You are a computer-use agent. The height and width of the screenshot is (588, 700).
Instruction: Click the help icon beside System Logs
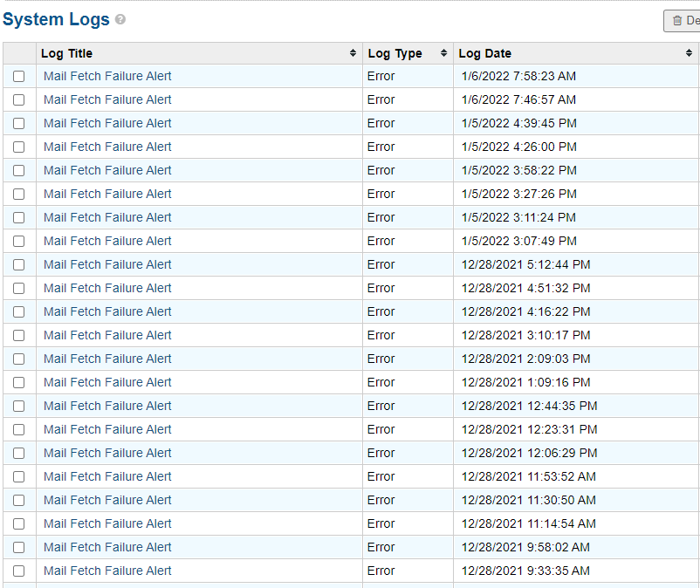[120, 19]
